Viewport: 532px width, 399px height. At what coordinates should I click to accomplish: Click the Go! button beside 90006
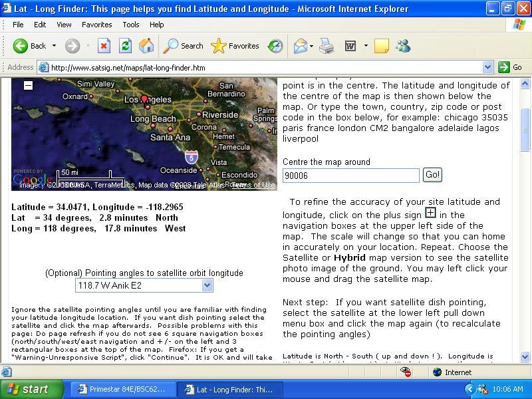pyautogui.click(x=432, y=175)
